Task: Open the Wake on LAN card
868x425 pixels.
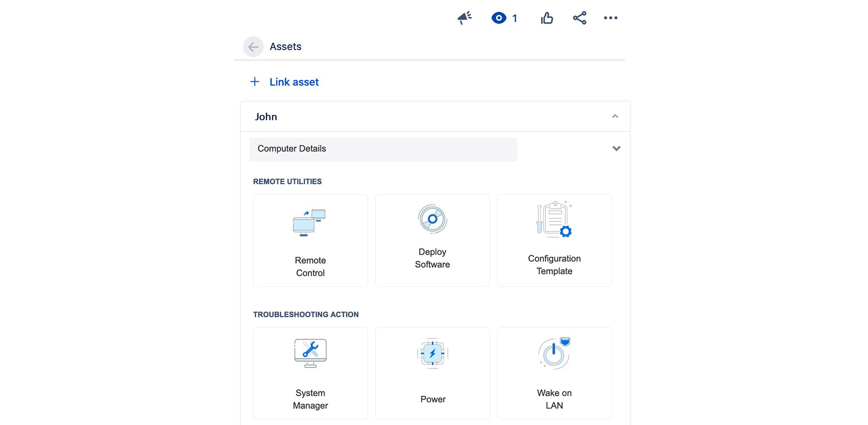Action: pyautogui.click(x=554, y=374)
